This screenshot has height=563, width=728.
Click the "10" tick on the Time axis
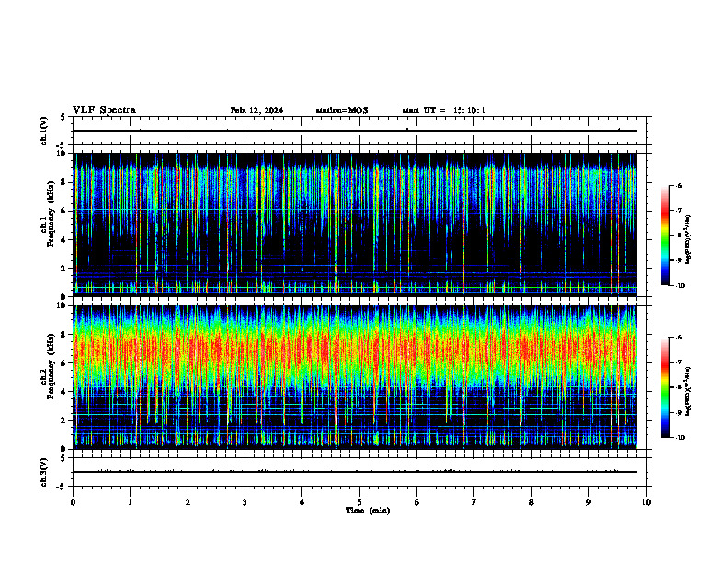pyautogui.click(x=646, y=502)
